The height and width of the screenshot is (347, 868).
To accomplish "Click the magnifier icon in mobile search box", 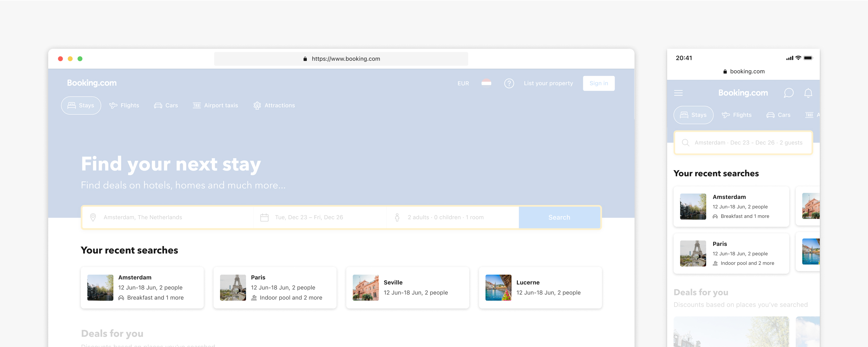I will [x=685, y=143].
